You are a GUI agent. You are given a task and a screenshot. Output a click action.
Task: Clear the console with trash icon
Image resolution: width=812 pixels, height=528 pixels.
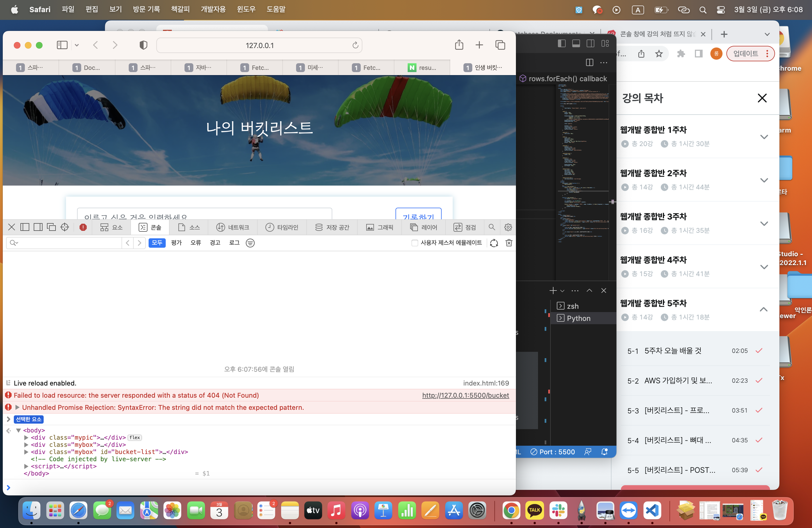(x=509, y=243)
